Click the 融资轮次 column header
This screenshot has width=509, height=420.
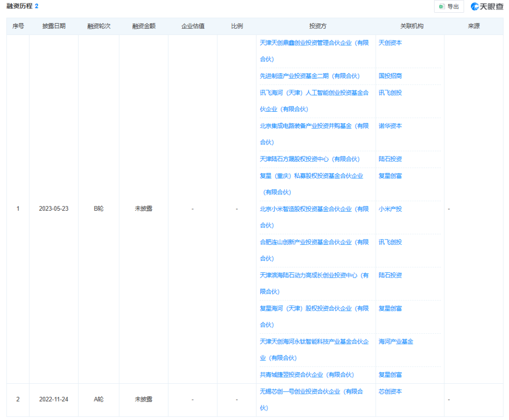[99, 26]
